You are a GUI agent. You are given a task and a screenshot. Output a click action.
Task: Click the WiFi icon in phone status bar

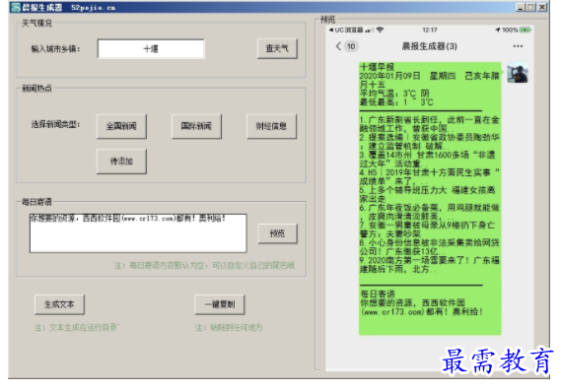click(x=380, y=30)
